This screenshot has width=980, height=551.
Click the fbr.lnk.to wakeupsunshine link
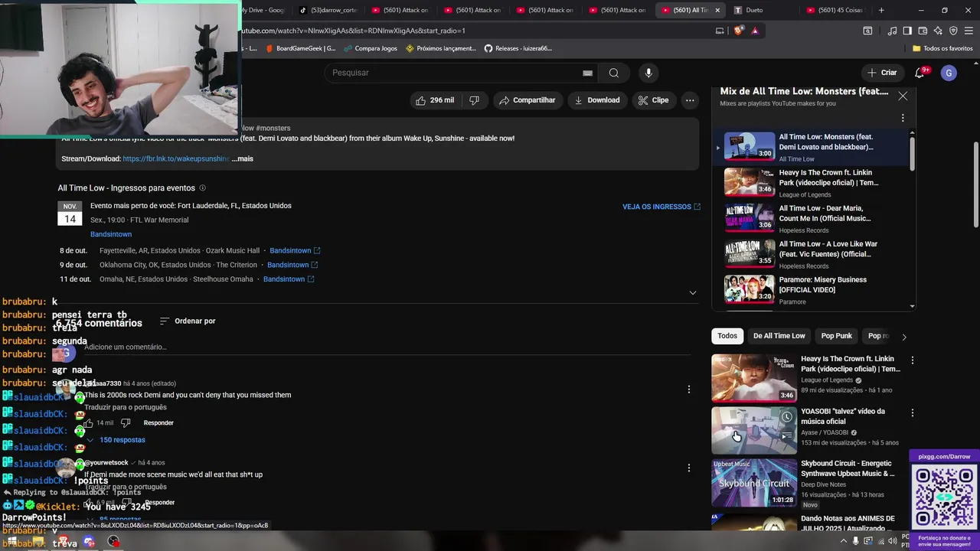tap(175, 158)
